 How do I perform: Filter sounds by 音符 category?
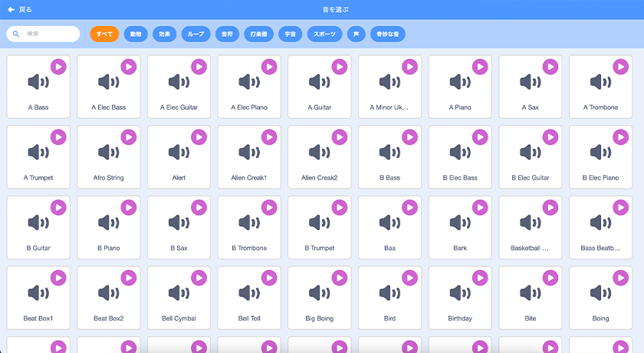(227, 34)
